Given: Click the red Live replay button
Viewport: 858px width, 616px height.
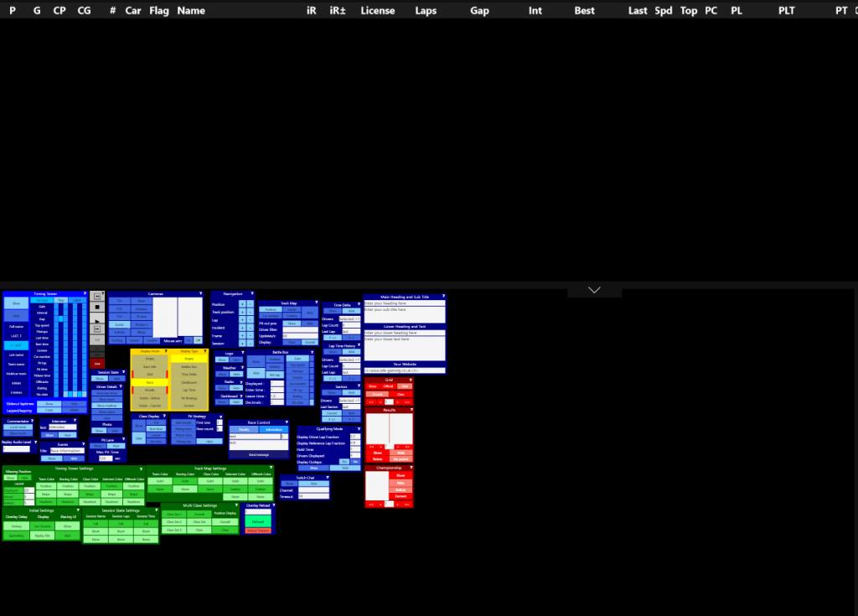Looking at the screenshot, I should (97, 364).
